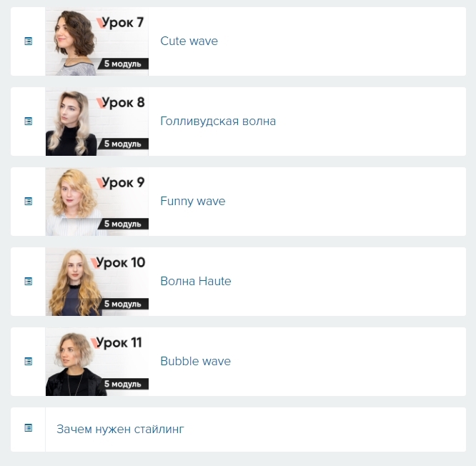476x466 pixels.
Task: Open the Funny wave lesson link
Action: (193, 202)
